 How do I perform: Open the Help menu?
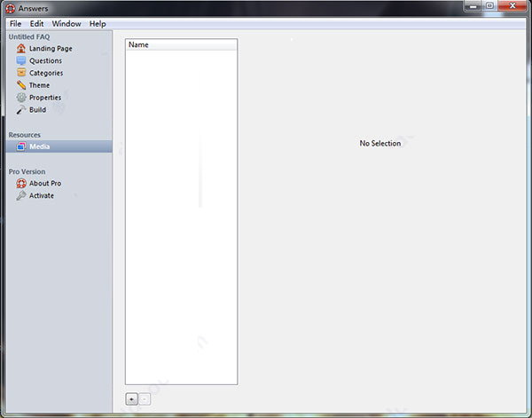point(98,23)
